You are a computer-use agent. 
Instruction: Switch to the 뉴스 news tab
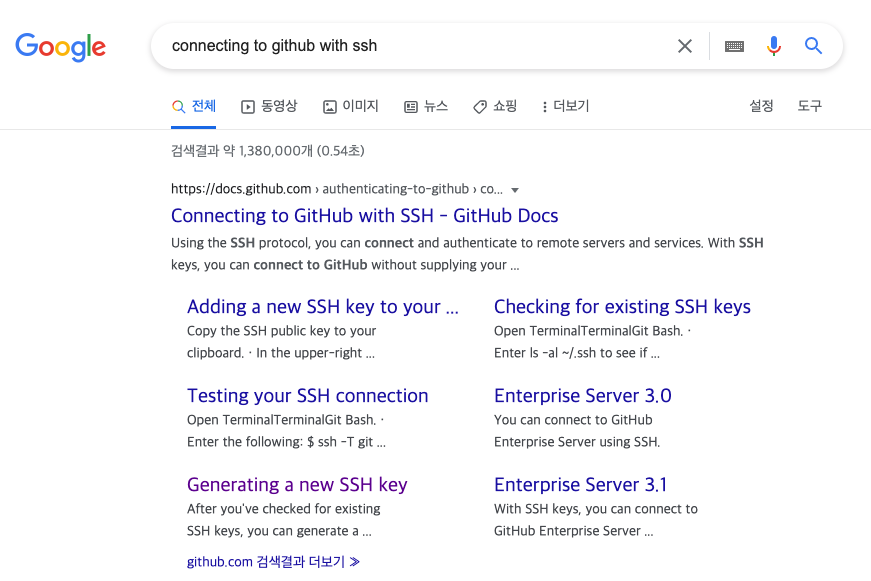pyautogui.click(x=426, y=106)
